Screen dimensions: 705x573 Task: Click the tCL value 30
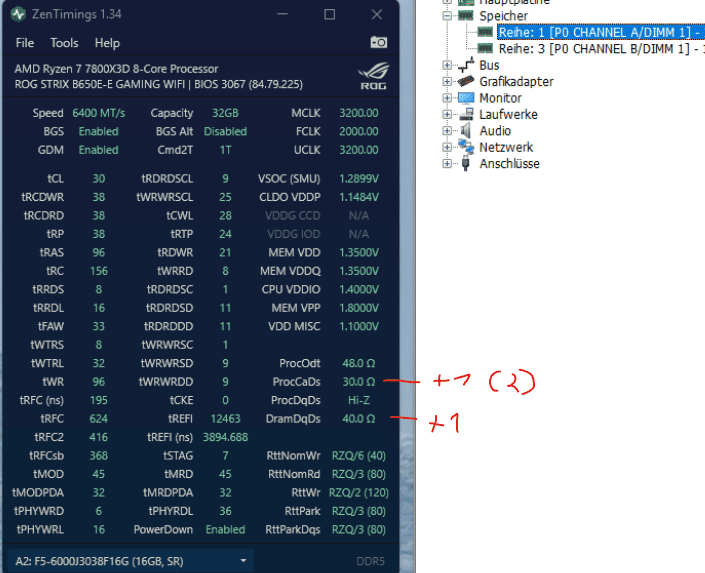click(99, 179)
